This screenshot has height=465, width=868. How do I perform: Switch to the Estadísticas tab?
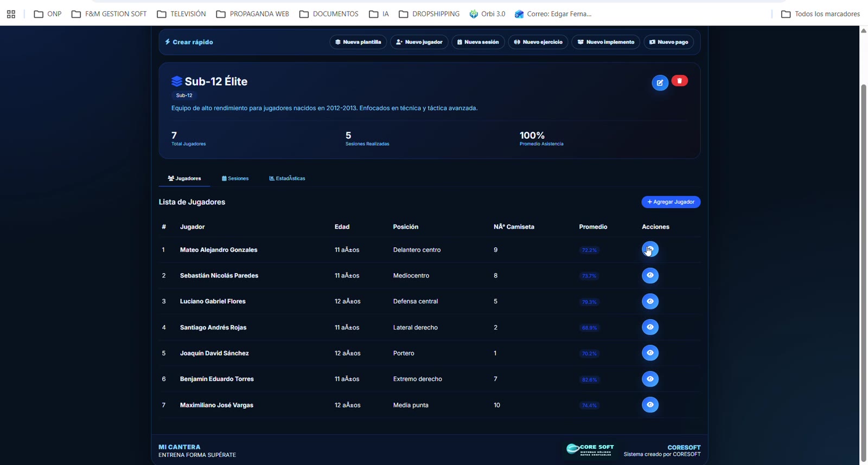tap(287, 178)
